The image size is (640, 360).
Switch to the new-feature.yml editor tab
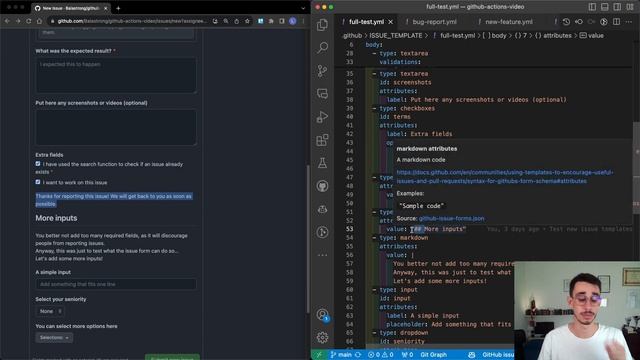508,22
